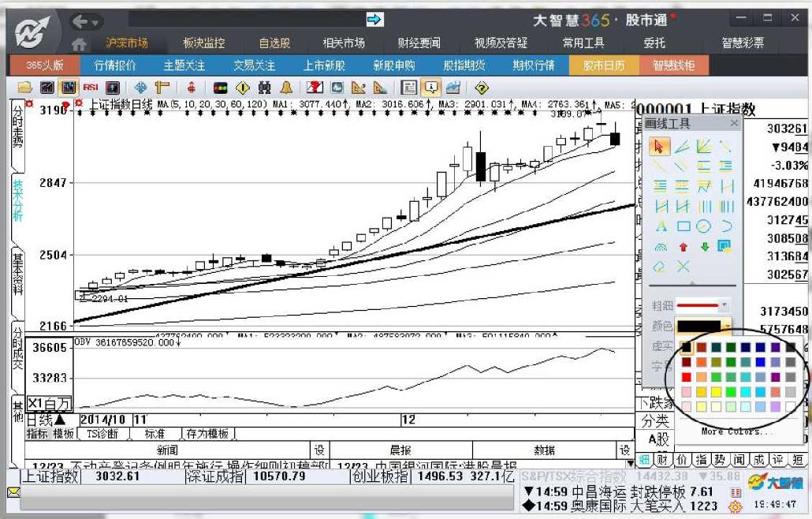Click the T-square ruler toolbar icon
Viewport: 812px width, 519px height.
coord(162,88)
